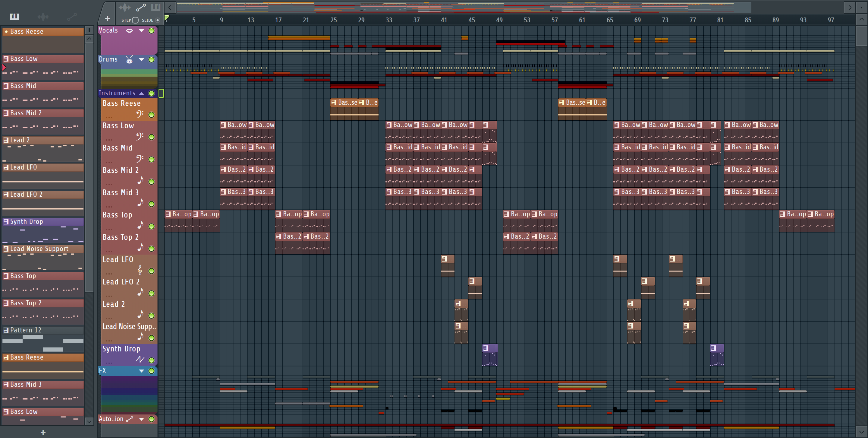Click the lips icon on Vocals group
Viewport: 868px width, 438px height.
point(129,31)
